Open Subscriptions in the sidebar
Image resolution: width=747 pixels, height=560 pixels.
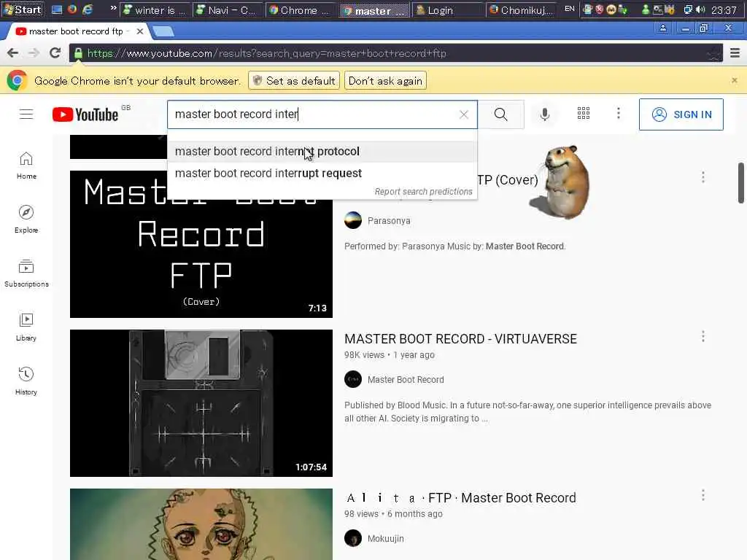coord(26,273)
